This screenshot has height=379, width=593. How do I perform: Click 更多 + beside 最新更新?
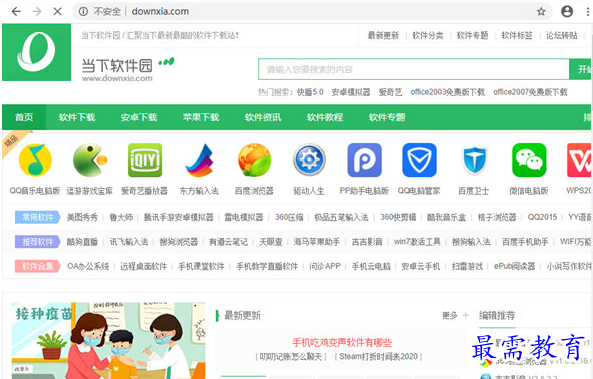click(455, 315)
